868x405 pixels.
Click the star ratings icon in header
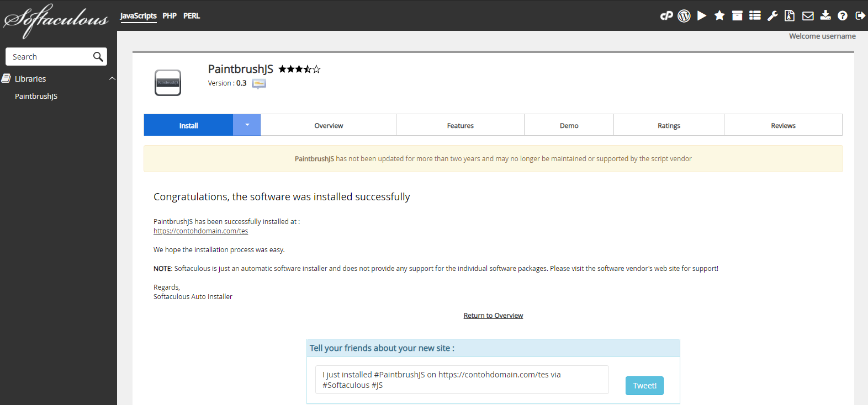(x=719, y=15)
